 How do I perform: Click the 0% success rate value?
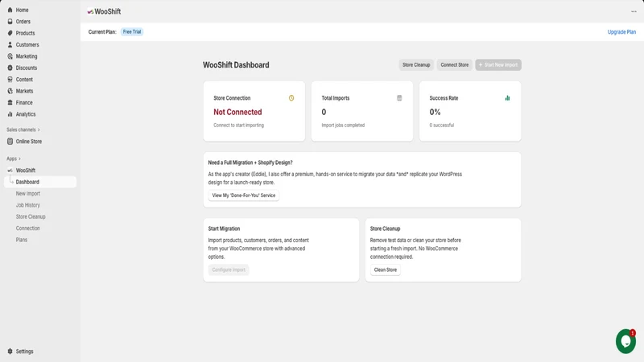(435, 112)
